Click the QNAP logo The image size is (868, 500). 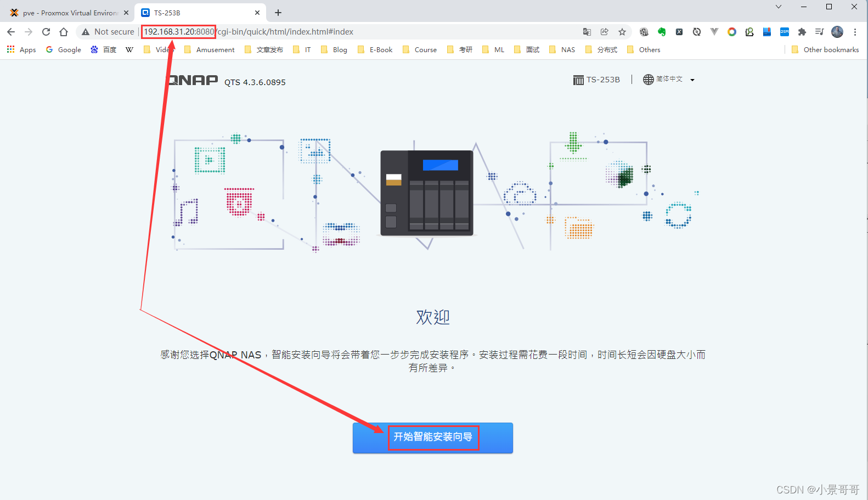tap(193, 80)
